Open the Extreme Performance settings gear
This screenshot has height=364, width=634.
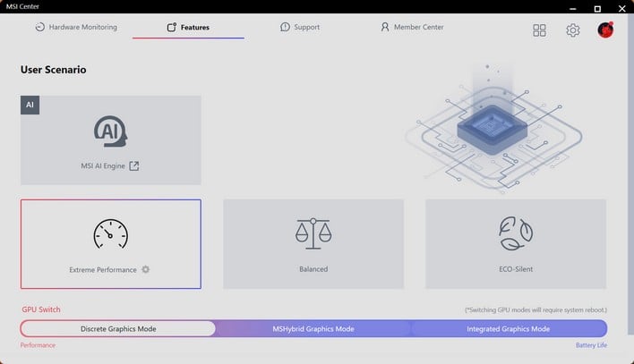pos(146,269)
